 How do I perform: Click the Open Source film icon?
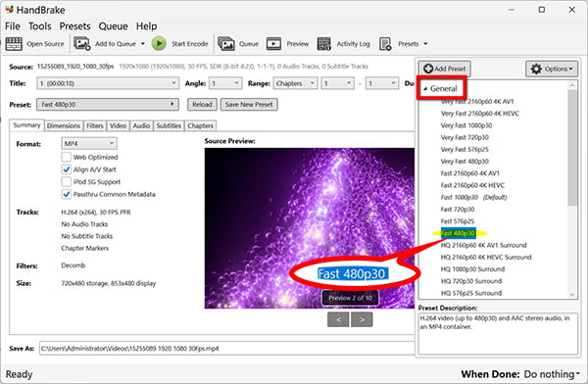point(14,44)
